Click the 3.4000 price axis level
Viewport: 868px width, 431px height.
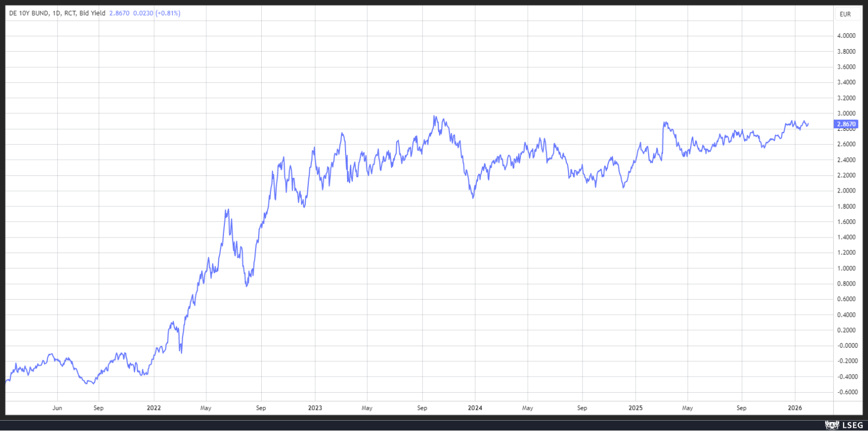(846, 82)
